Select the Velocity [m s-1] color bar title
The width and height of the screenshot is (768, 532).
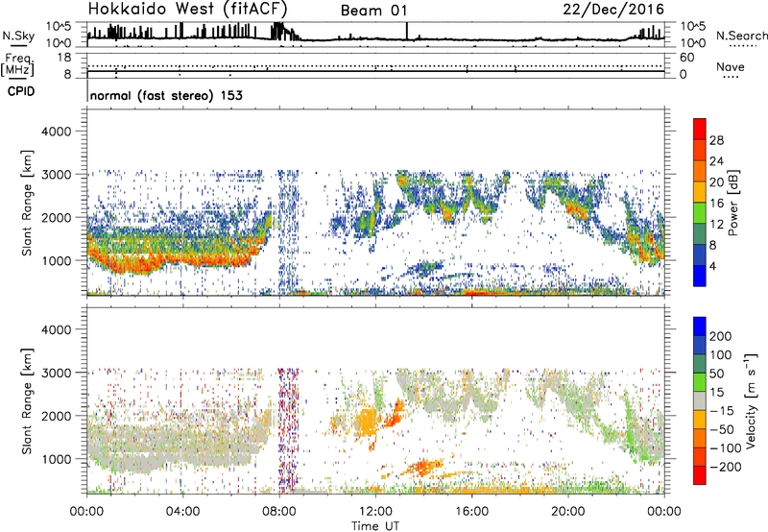pyautogui.click(x=751, y=400)
